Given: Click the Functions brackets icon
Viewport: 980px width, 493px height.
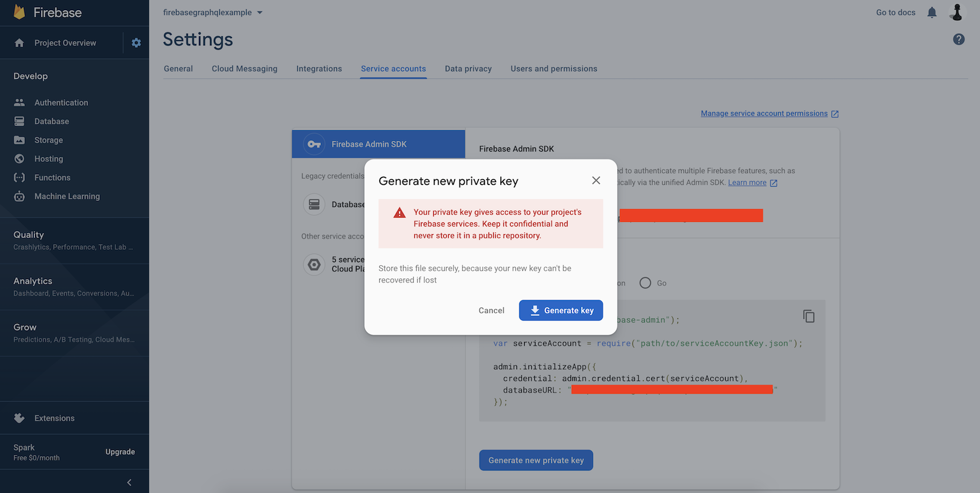Looking at the screenshot, I should [19, 177].
